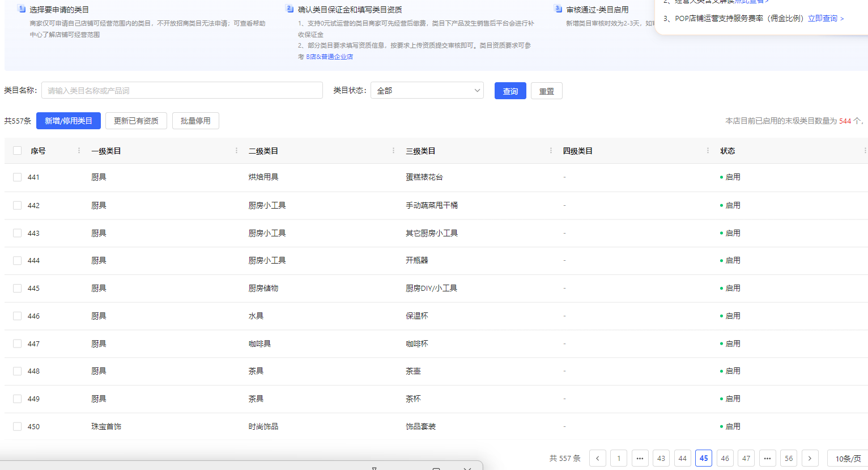Click ellipsis between pages 47 and 56

coord(767,458)
